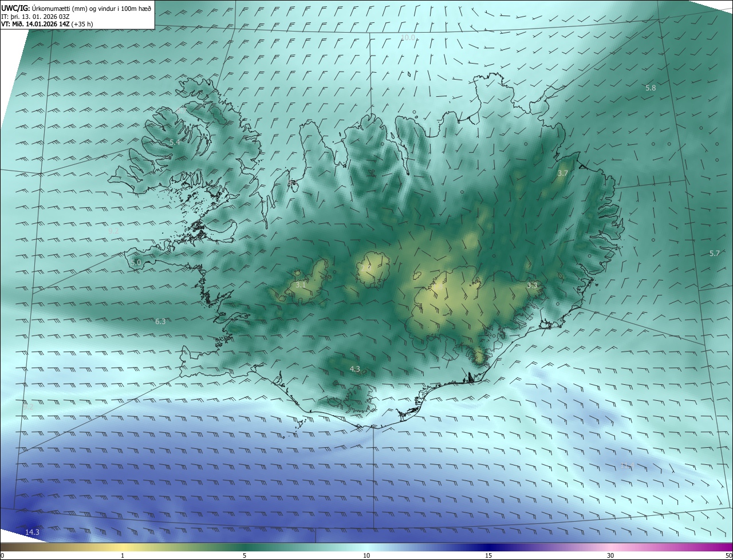Click the color scale tick label '30'

pyautogui.click(x=610, y=555)
